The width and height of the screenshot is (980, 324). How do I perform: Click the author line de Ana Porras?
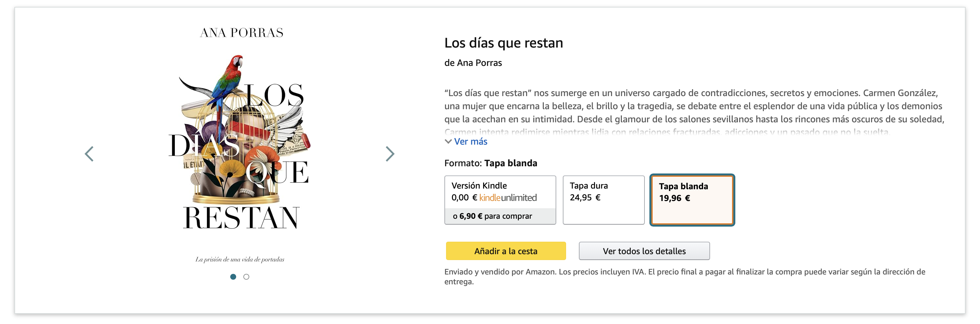coord(473,63)
